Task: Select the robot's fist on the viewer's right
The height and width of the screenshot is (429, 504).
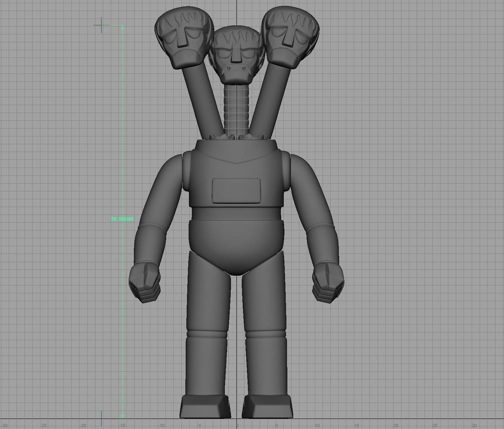Action: click(328, 282)
